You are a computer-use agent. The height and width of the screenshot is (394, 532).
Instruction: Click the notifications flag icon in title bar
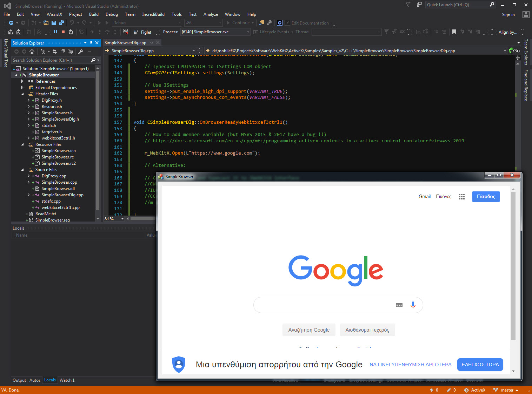[408, 5]
